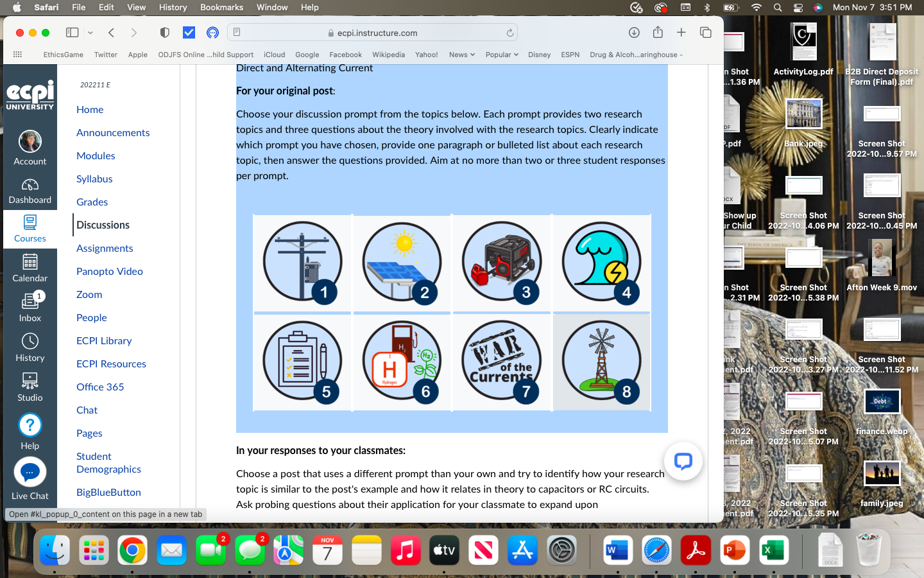
Task: Reload the ecpi.instructure.com page
Action: [x=510, y=33]
